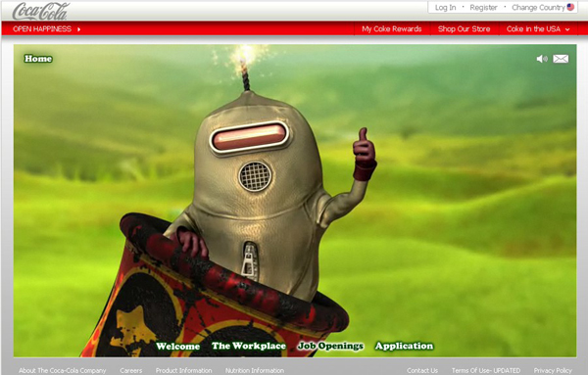
Task: Select the Welcome tab
Action: click(x=177, y=347)
